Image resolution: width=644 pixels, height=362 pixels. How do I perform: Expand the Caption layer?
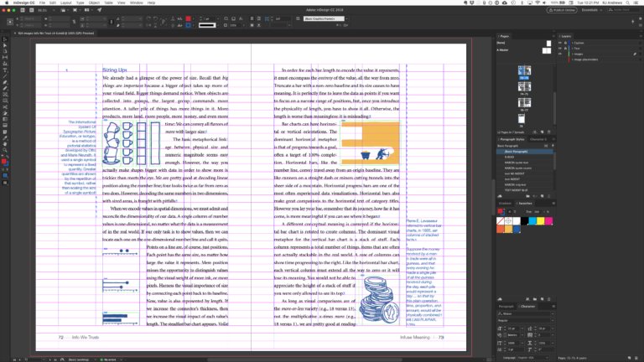[573, 43]
